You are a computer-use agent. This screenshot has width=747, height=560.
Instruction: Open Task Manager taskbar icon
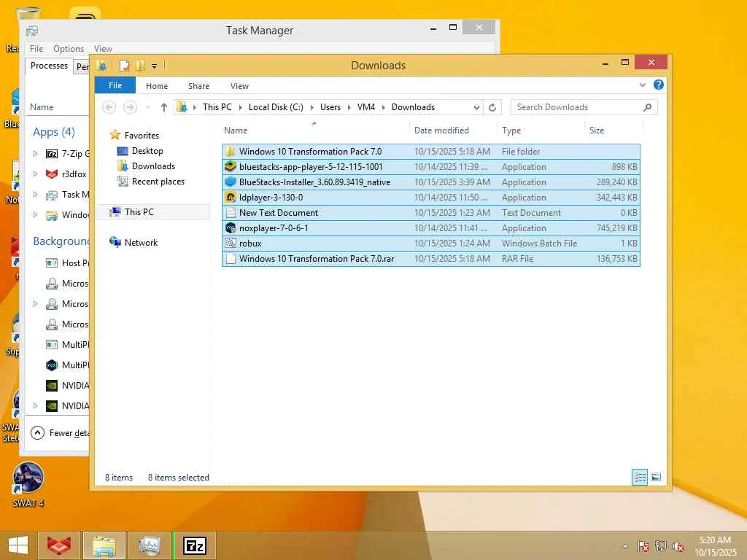[149, 545]
